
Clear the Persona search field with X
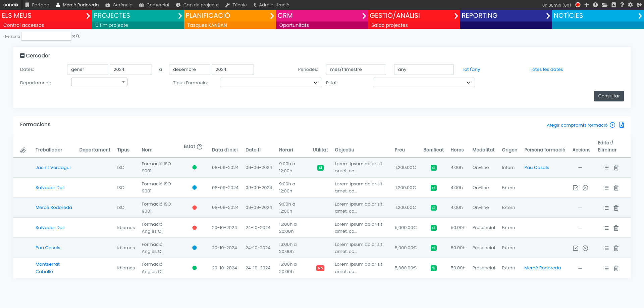pyautogui.click(x=74, y=36)
